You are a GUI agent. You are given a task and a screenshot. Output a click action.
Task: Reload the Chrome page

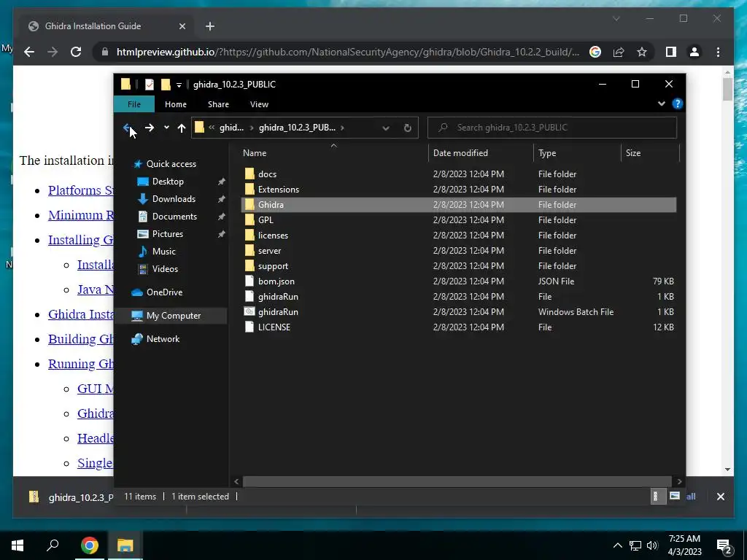[76, 52]
